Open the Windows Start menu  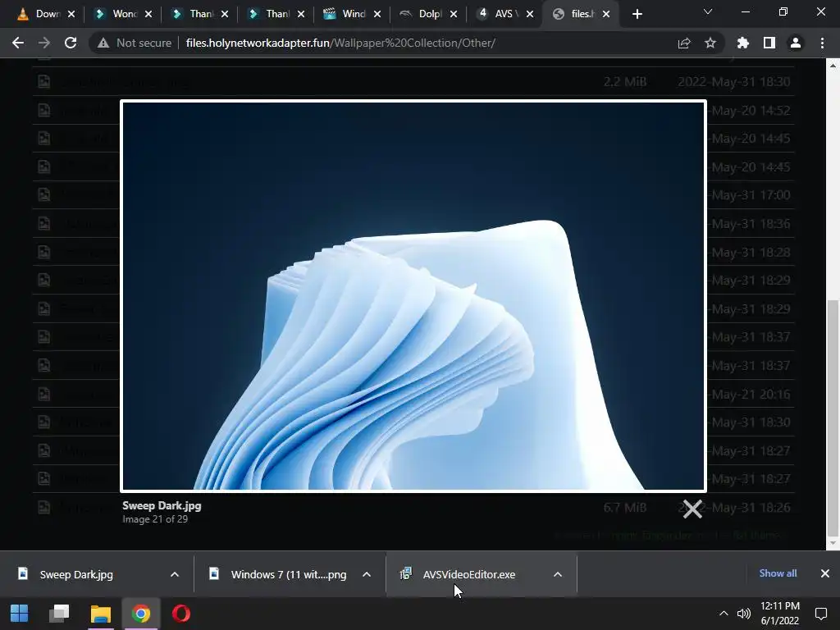tap(20, 614)
